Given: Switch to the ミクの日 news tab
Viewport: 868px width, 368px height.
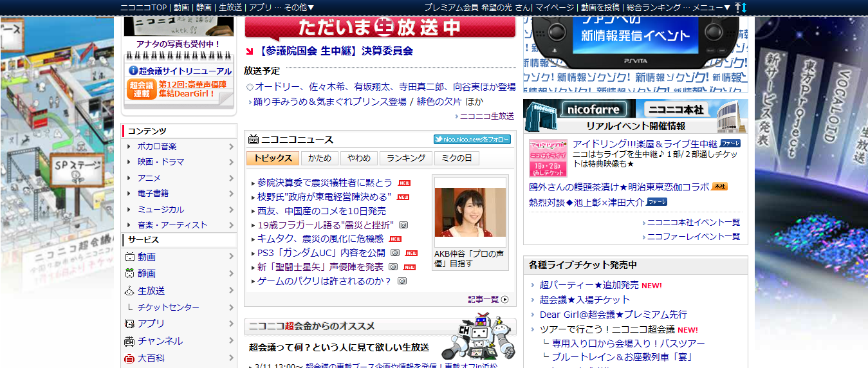Looking at the screenshot, I should (457, 158).
